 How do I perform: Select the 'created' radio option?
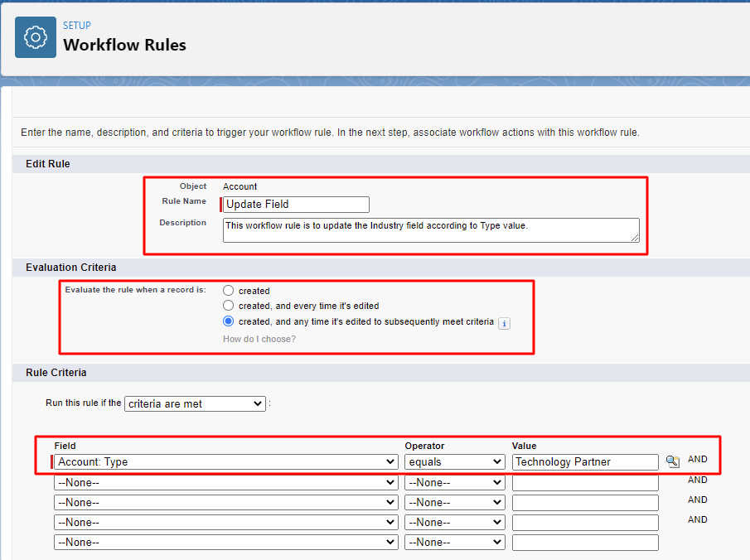[x=229, y=290]
